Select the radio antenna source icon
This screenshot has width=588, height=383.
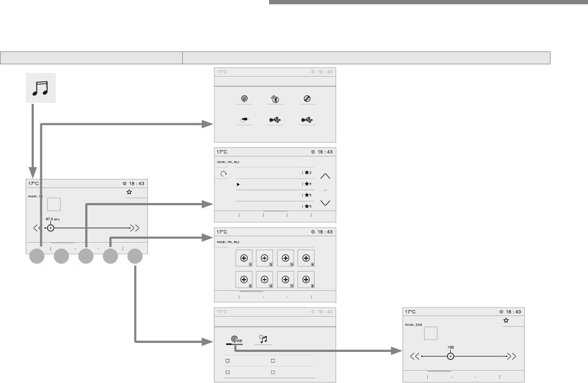(244, 99)
